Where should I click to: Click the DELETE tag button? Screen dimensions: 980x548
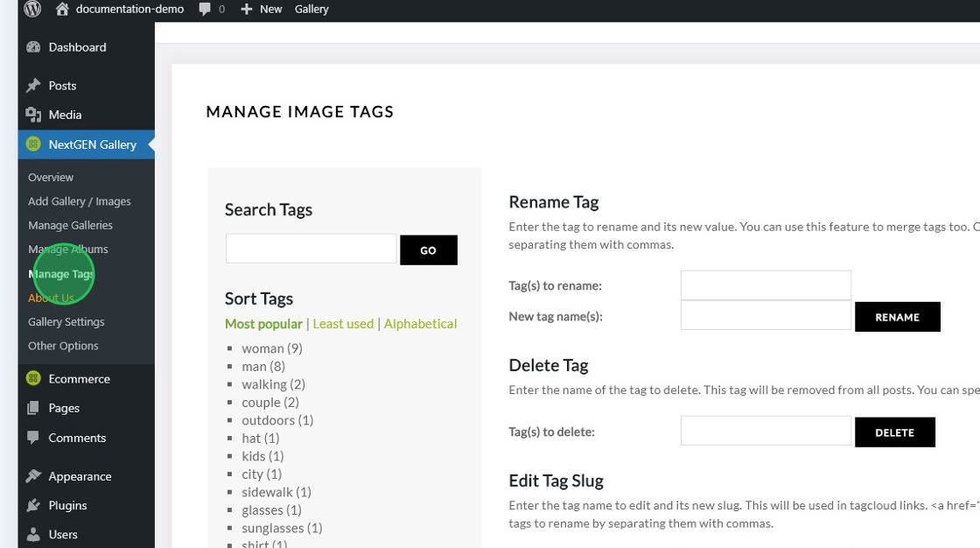[x=894, y=432]
